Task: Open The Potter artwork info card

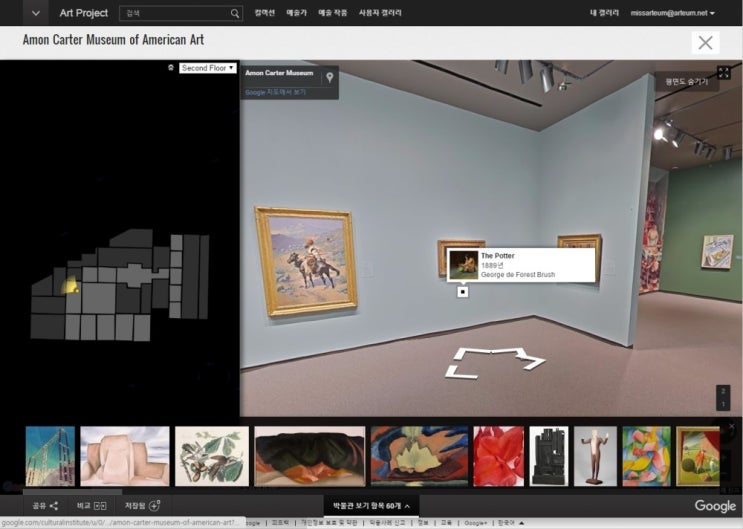Action: [521, 265]
